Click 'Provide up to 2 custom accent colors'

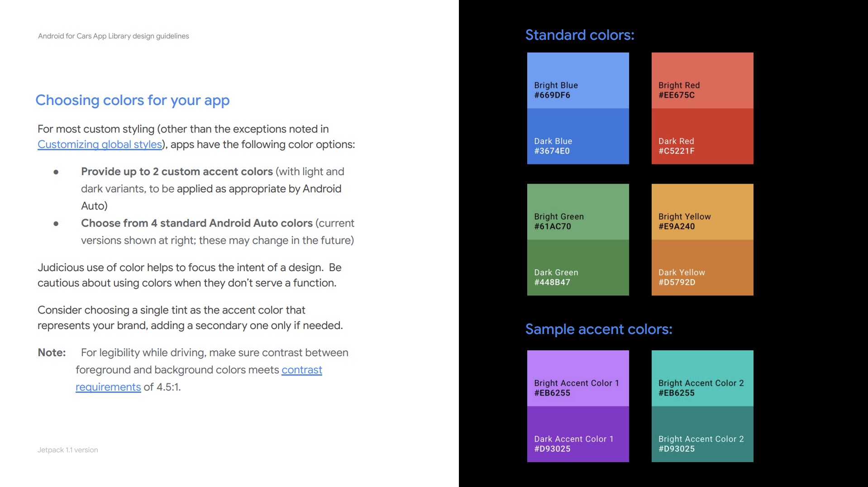pos(177,172)
